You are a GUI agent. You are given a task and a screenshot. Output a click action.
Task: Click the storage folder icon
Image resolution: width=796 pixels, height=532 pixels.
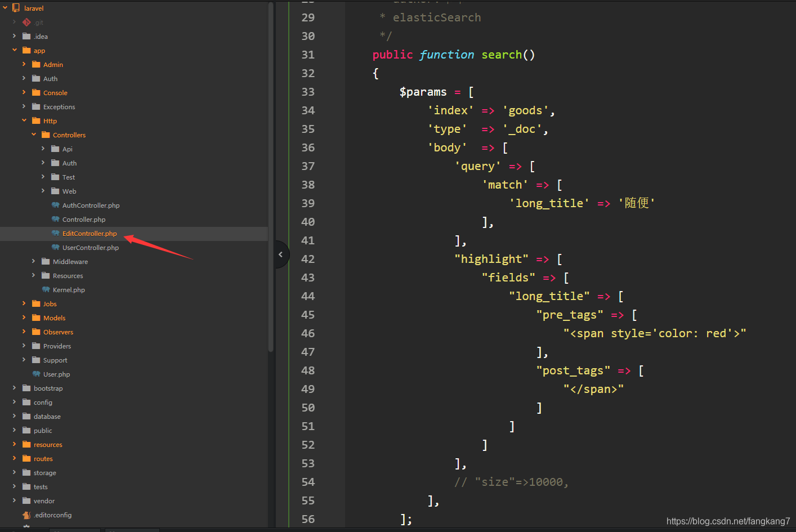(26, 472)
